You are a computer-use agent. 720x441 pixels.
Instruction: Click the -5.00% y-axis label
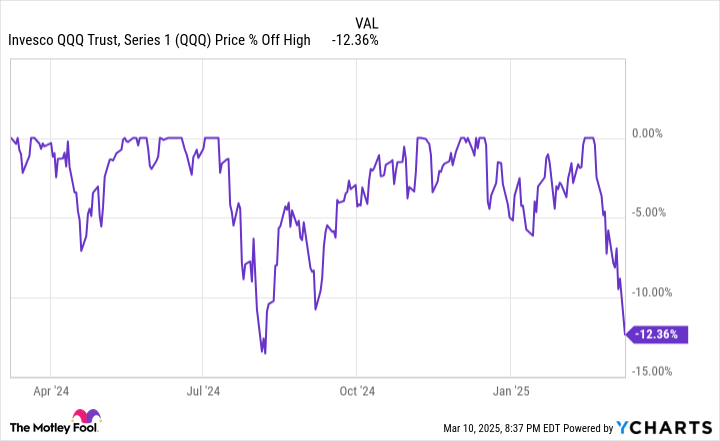[653, 212]
